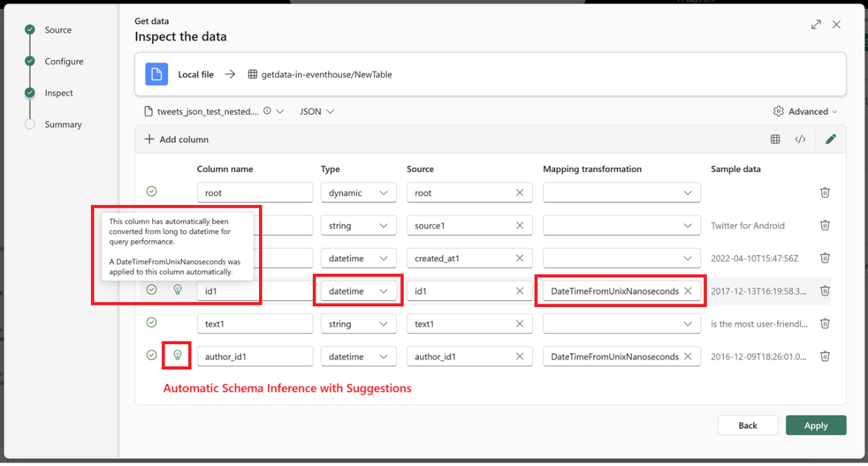
Task: Clear the author_id1 Source field with X
Action: (x=519, y=357)
